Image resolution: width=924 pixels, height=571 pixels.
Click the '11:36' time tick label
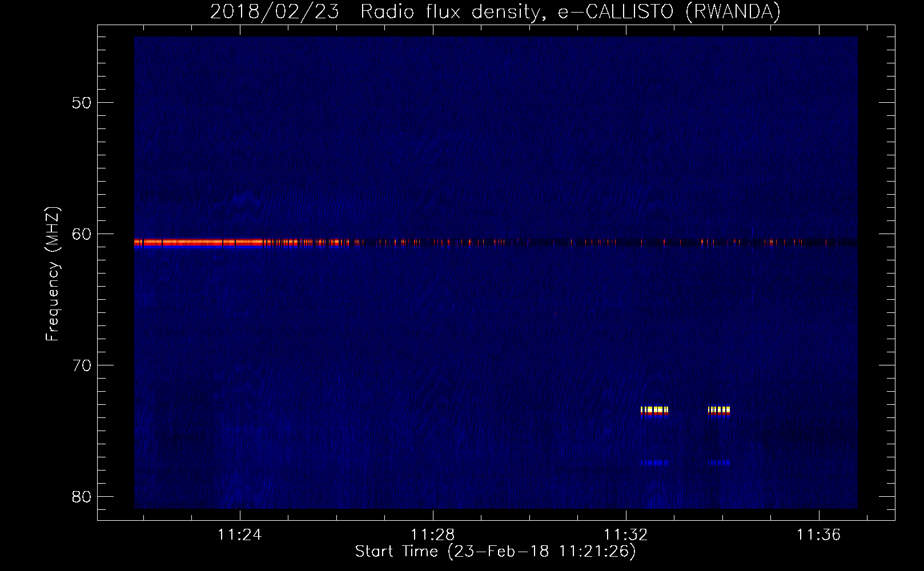pyautogui.click(x=819, y=534)
